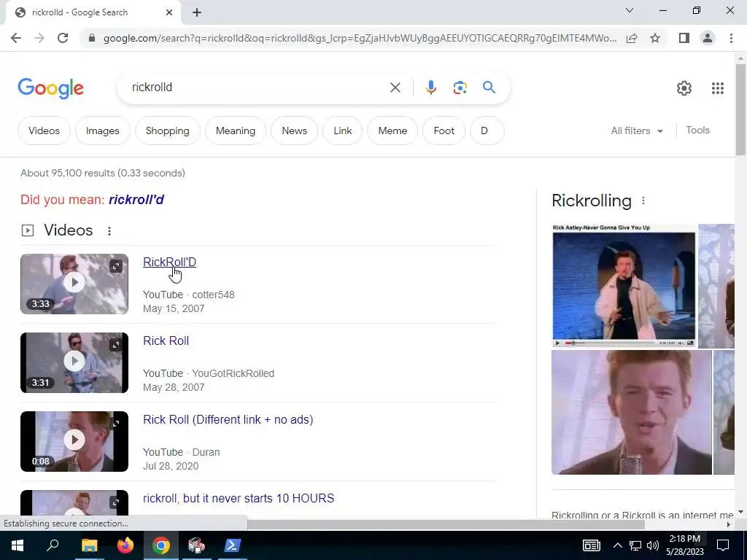Screen dimensions: 747x560
Task: Open a new browser tab
Action: [197, 13]
